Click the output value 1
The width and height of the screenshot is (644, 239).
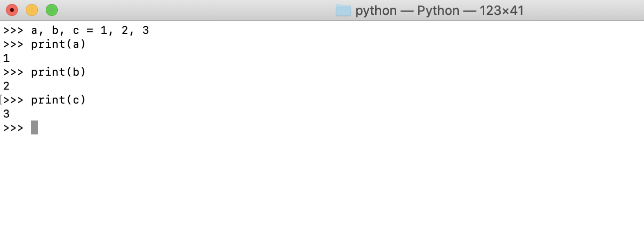tap(6, 58)
